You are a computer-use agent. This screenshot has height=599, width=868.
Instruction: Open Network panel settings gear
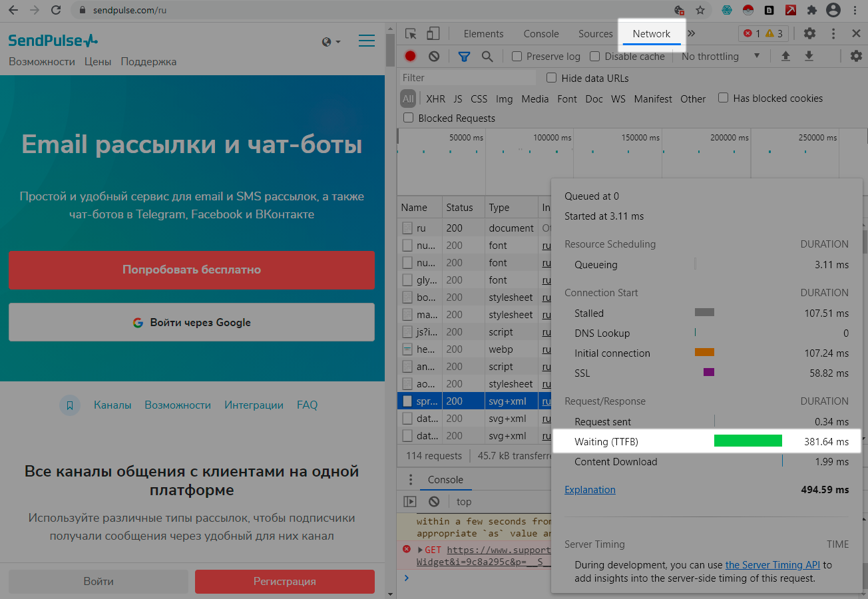[x=856, y=57]
